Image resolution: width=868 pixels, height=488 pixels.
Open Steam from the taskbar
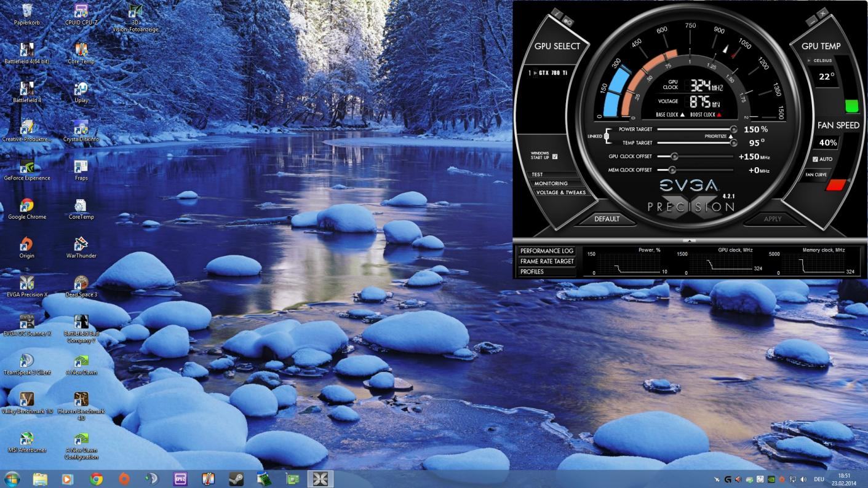pos(236,479)
